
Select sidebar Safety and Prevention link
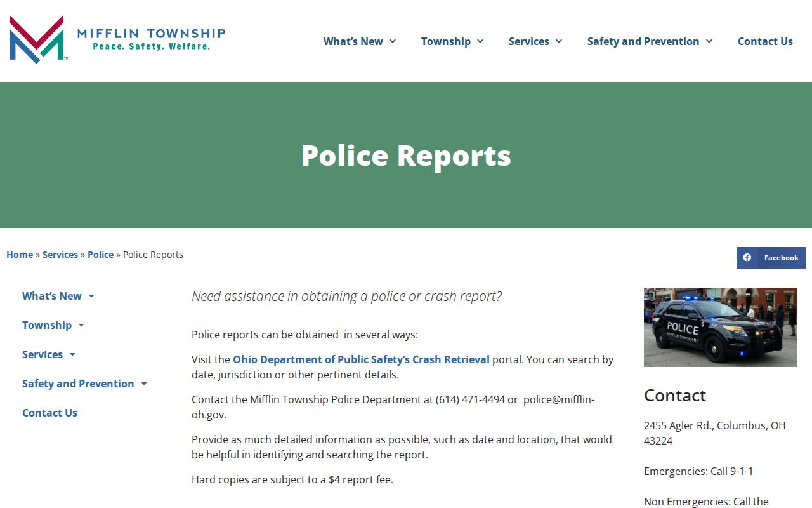[x=78, y=384]
